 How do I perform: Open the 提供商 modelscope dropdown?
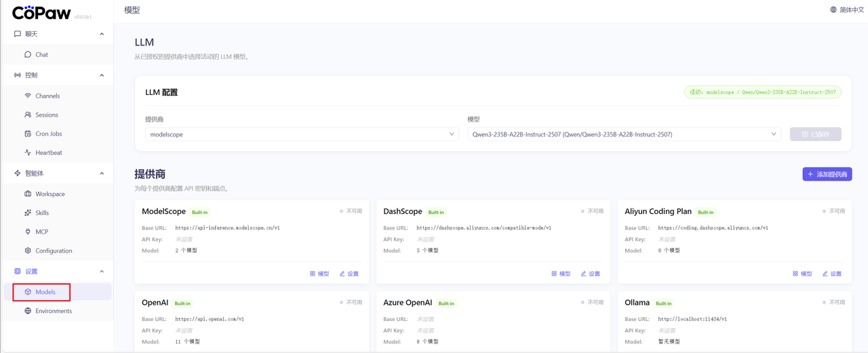pos(302,134)
